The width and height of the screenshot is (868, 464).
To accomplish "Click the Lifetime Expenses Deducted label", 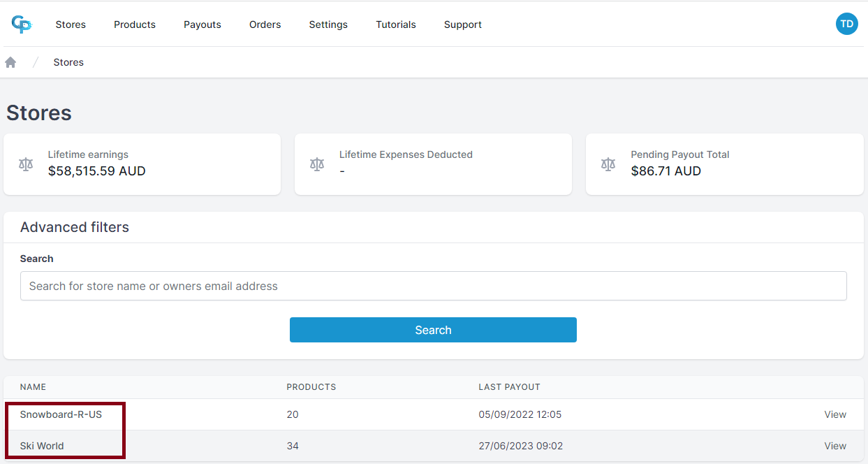I will (x=406, y=154).
